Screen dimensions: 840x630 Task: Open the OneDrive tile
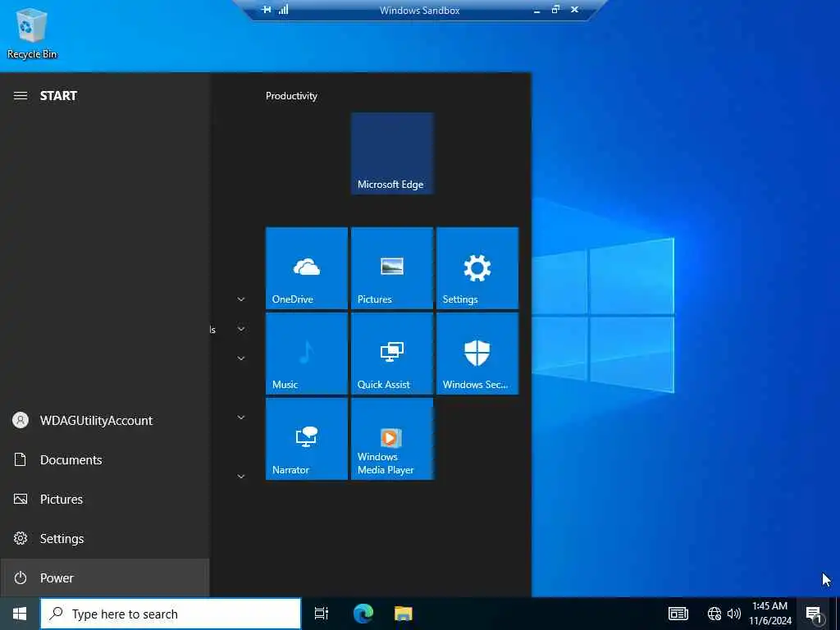(x=307, y=268)
